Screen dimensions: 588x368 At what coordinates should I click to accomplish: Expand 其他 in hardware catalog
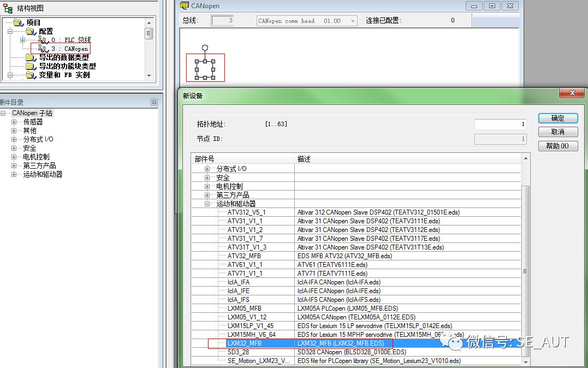coord(14,130)
